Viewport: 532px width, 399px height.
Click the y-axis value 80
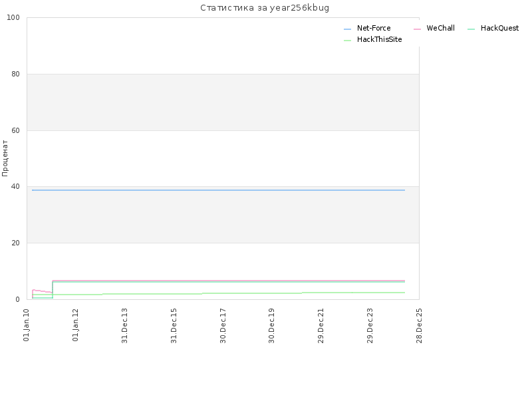click(15, 74)
